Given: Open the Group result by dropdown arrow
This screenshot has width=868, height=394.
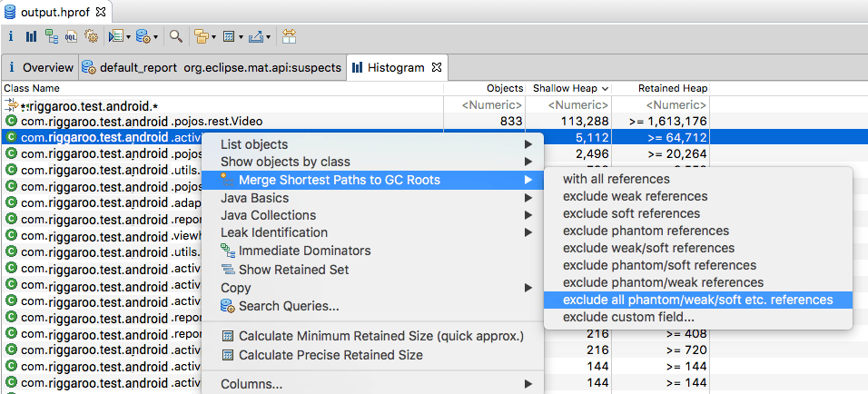Looking at the screenshot, I should [x=212, y=37].
